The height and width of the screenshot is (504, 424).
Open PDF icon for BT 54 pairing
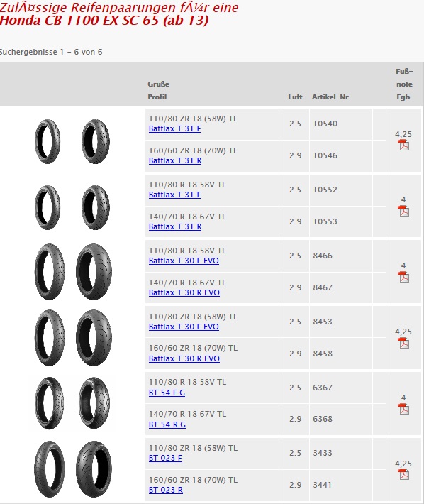point(403,409)
